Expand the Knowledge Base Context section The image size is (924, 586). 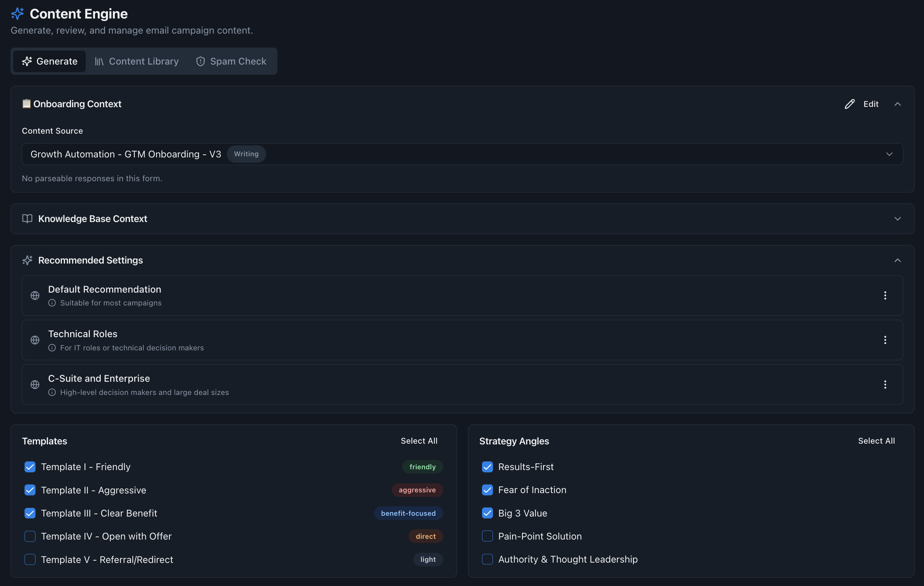click(x=898, y=219)
